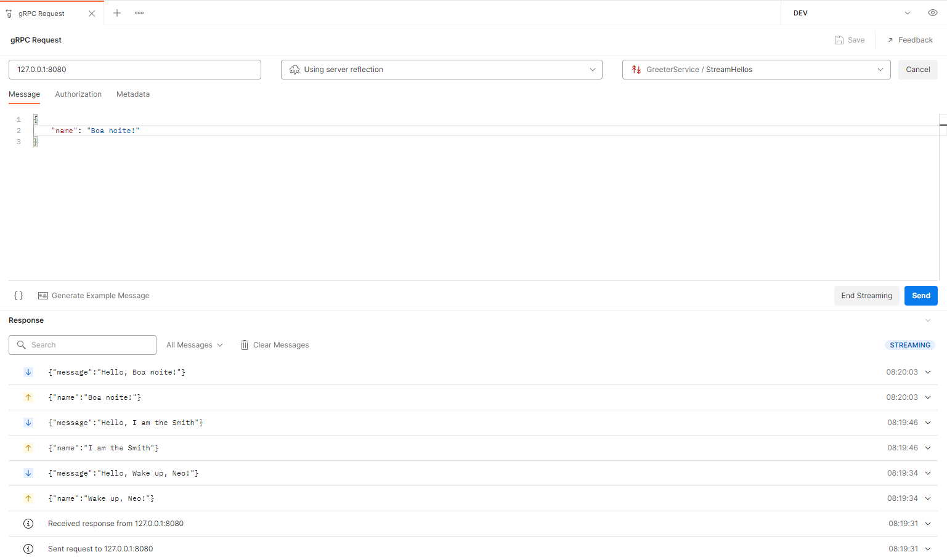Click the Response section label

coord(26,320)
